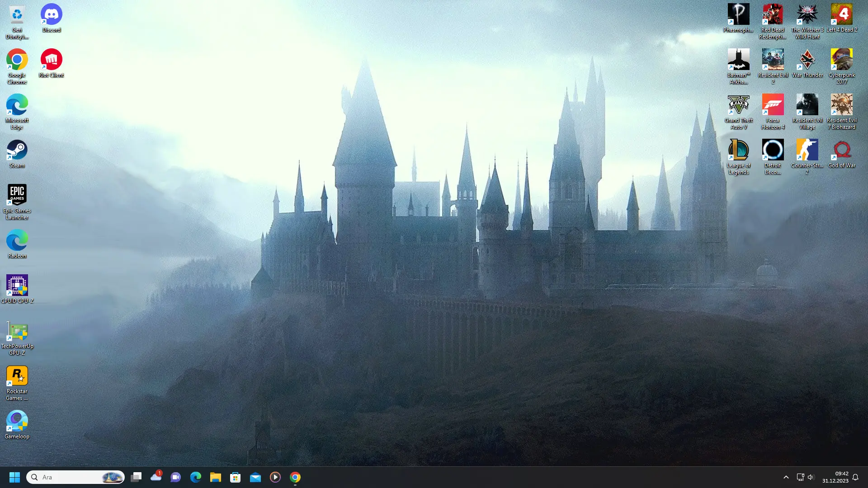Open the network status tray icon
Screen dimensions: 868x488
pos(800,477)
